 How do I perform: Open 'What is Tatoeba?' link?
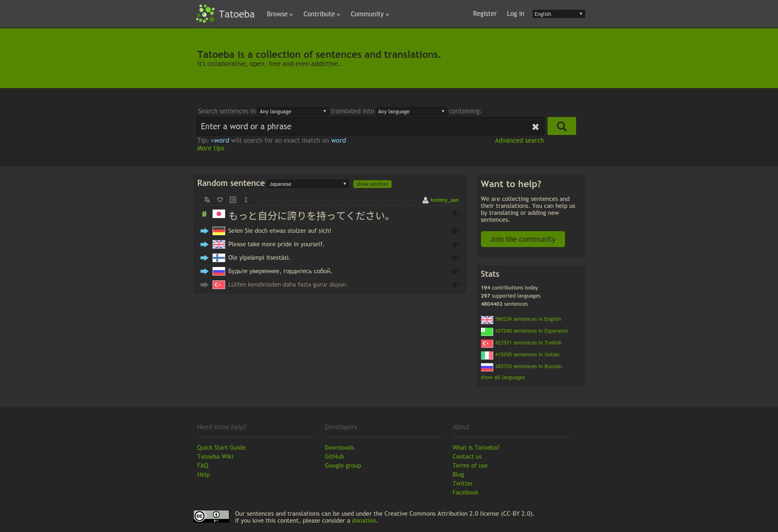[476, 448]
